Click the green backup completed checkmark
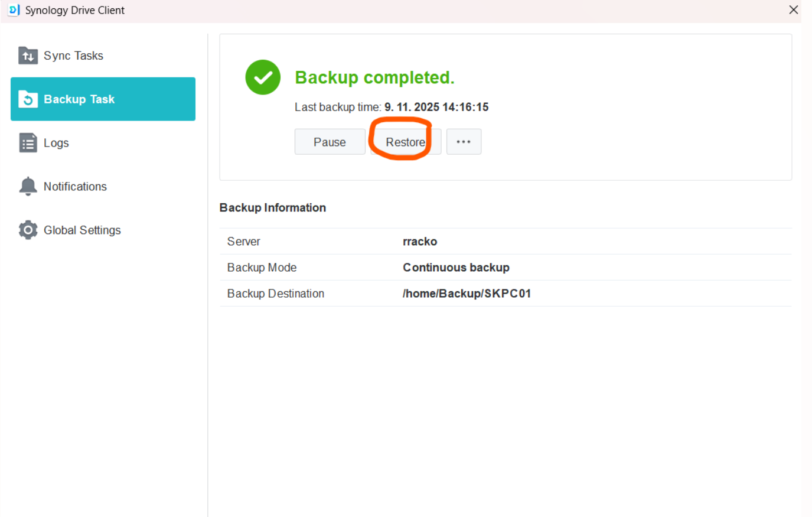Screen dimensions: 812x517 [263, 77]
